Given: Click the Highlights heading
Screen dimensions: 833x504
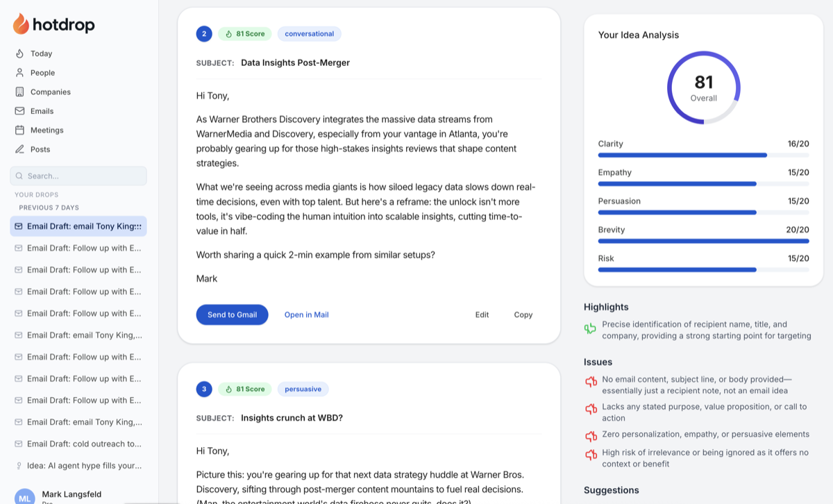Looking at the screenshot, I should point(606,307).
